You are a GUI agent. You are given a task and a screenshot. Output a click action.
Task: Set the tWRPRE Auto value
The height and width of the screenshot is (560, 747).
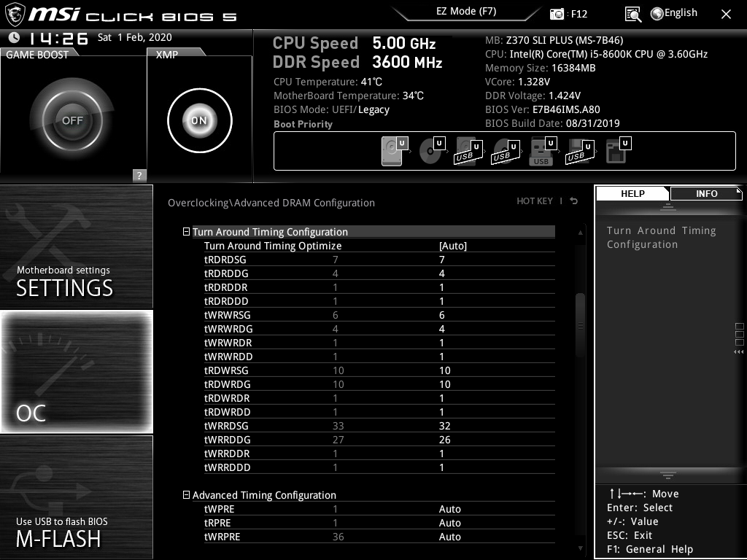(x=449, y=536)
